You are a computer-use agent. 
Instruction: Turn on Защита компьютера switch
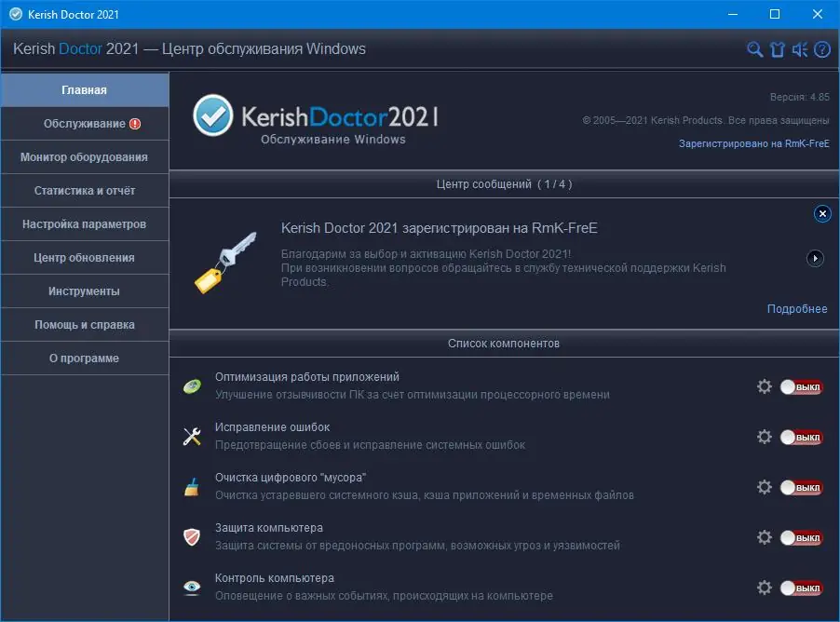click(801, 538)
